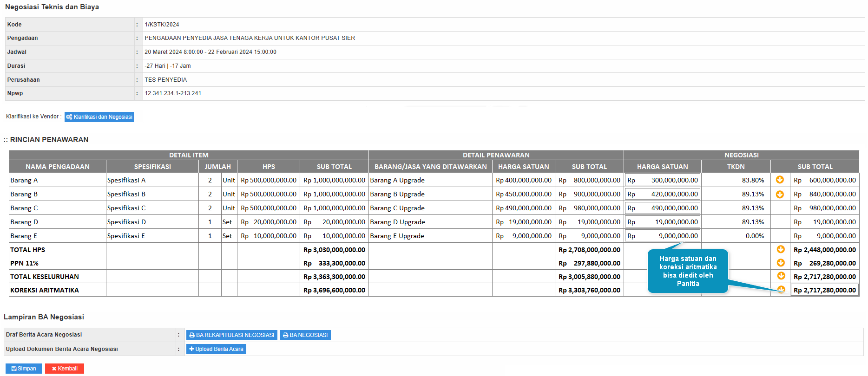Print the BA NEGOSIASI document
This screenshot has width=868, height=376.
305,335
